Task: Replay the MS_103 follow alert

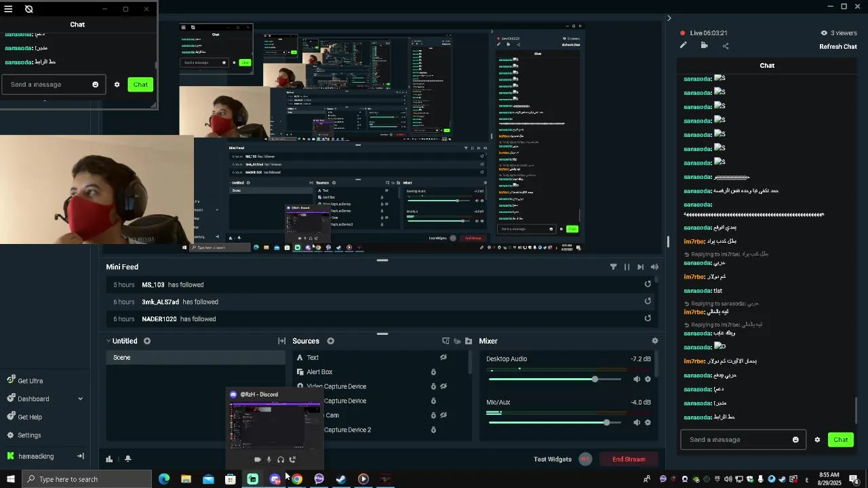Action: pos(648,285)
